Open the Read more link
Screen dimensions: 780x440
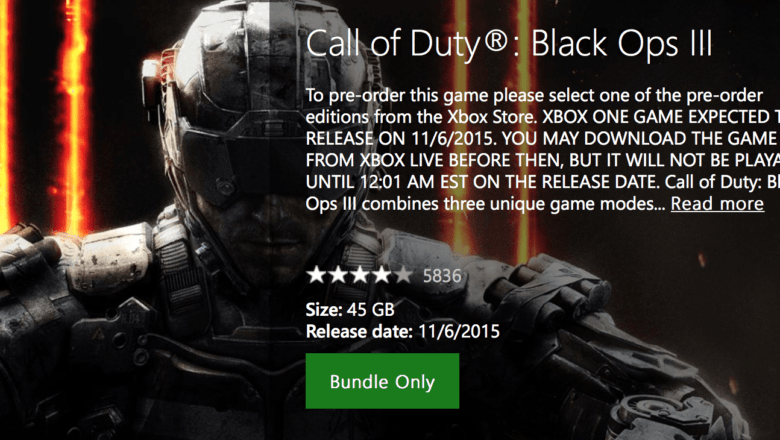(x=717, y=204)
